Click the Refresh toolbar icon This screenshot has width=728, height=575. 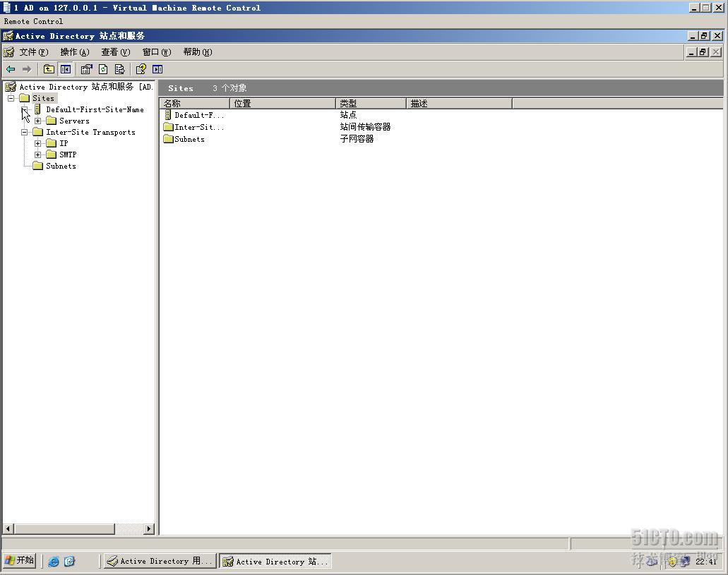103,69
